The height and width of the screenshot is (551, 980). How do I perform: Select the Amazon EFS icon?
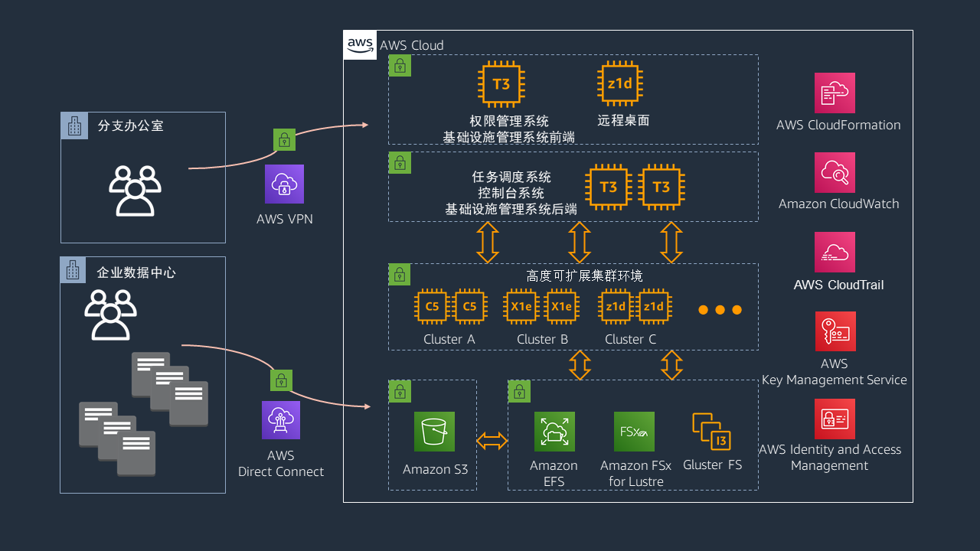(554, 432)
